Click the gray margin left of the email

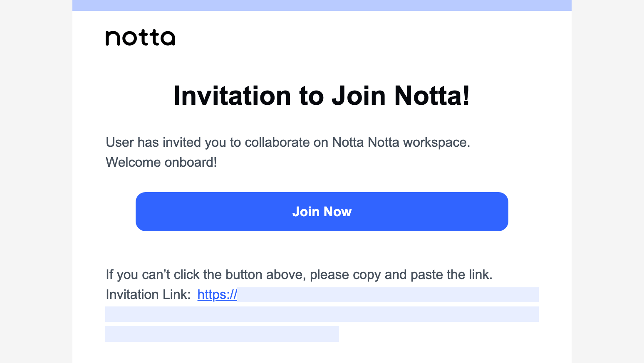36,181
